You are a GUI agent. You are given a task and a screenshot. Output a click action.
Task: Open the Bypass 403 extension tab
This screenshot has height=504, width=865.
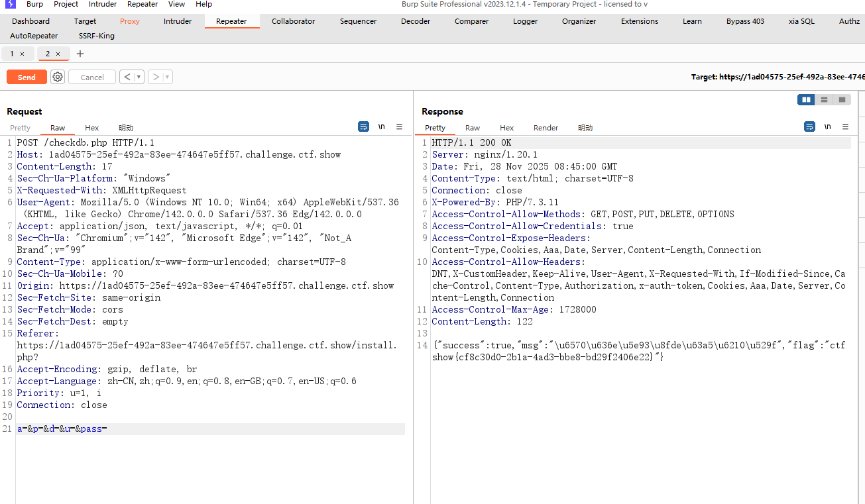pos(745,21)
